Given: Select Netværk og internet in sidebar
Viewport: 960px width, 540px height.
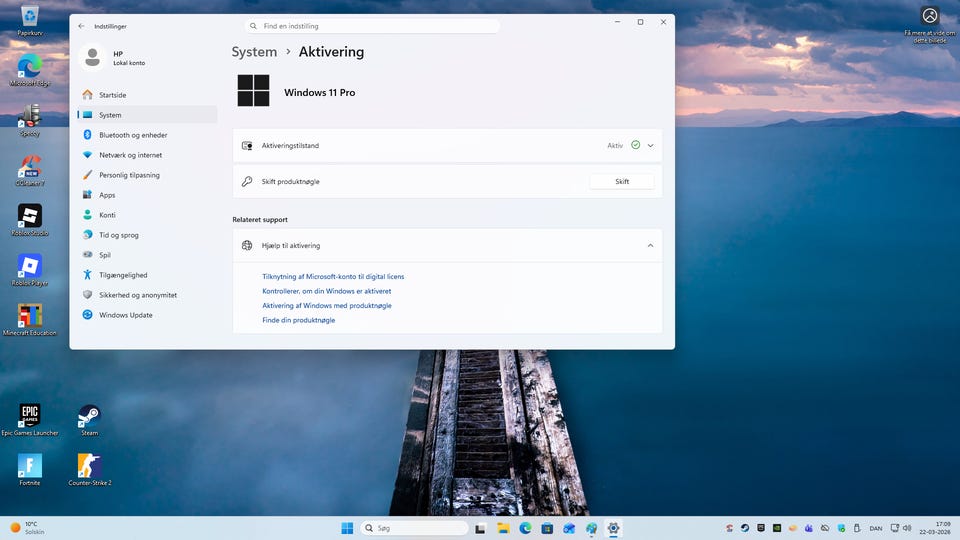Looking at the screenshot, I should point(130,155).
